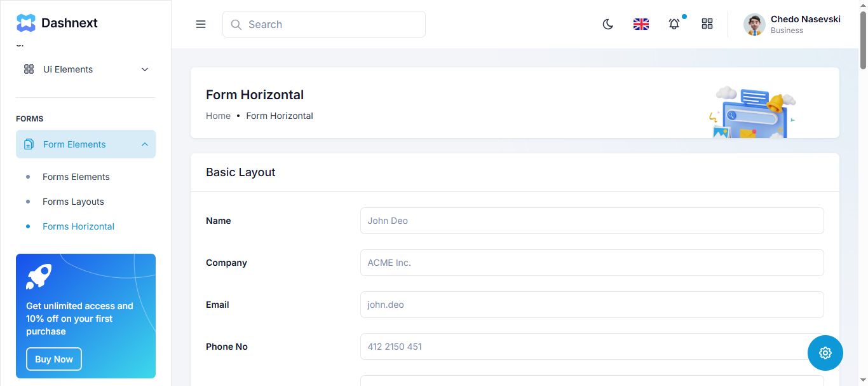Click into the Company input field
The image size is (868, 386).
click(592, 263)
